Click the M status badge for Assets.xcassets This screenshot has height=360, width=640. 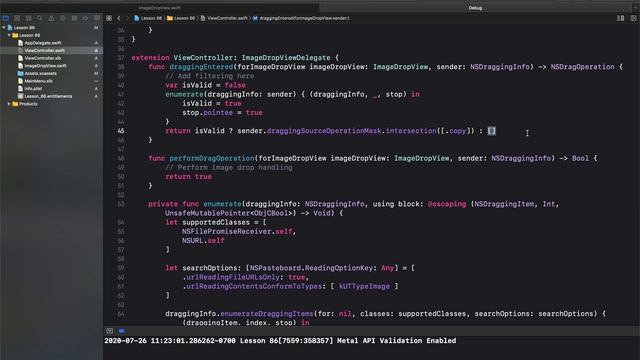(96, 73)
